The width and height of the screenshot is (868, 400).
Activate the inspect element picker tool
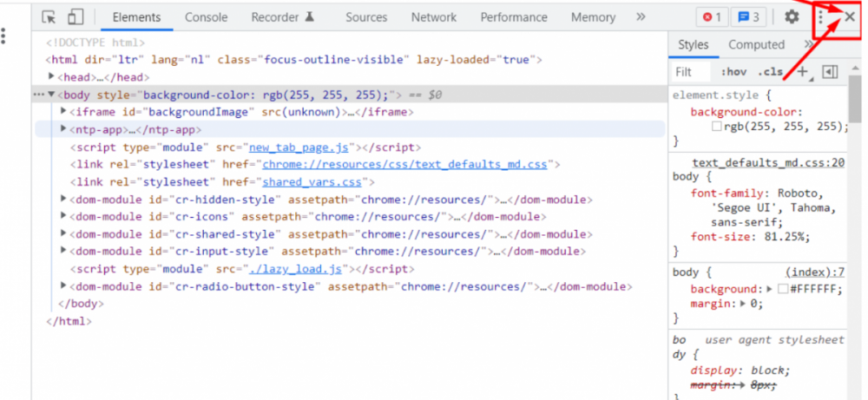click(49, 17)
